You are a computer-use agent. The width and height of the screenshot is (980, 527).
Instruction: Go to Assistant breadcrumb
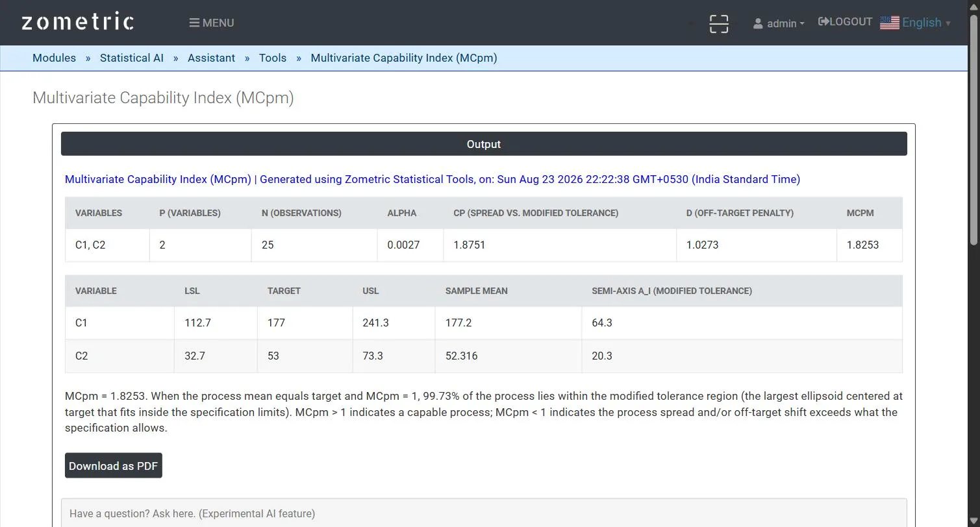(x=211, y=58)
